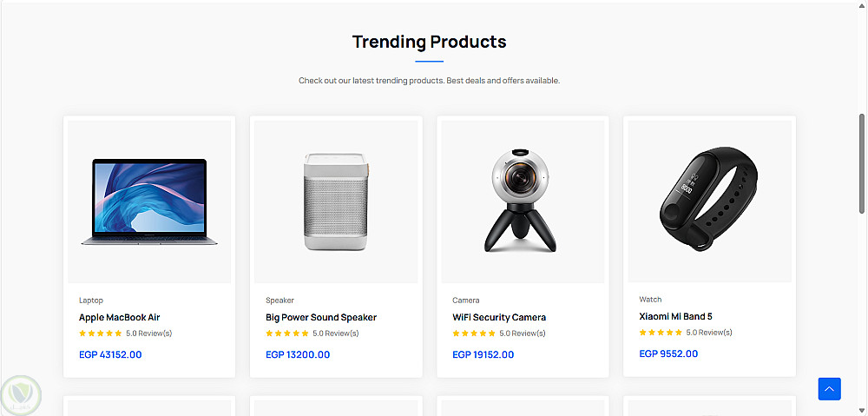
Task: Click the WiFi Security Camera star rating
Action: point(474,333)
